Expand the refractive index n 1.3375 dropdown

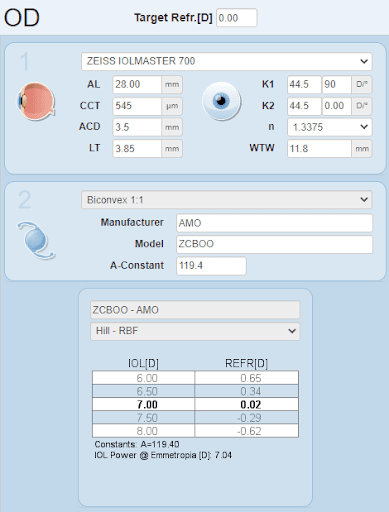pyautogui.click(x=330, y=127)
